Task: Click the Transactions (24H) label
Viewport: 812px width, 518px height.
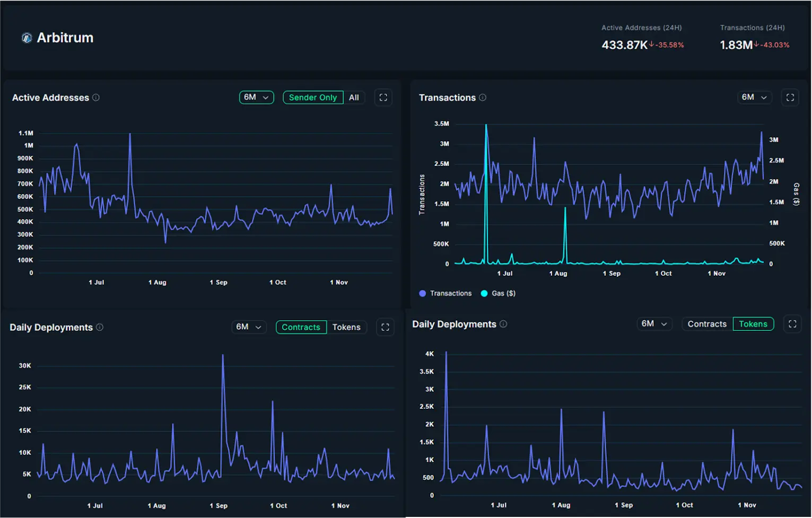Action: pyautogui.click(x=752, y=28)
